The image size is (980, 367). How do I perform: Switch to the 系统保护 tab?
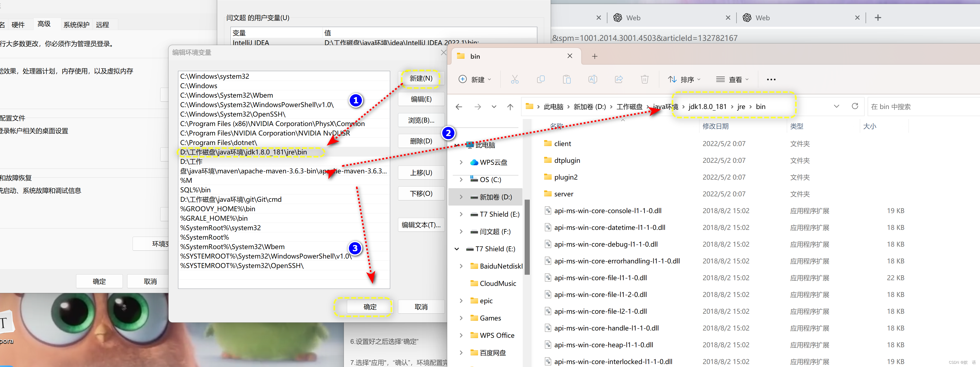(x=76, y=25)
